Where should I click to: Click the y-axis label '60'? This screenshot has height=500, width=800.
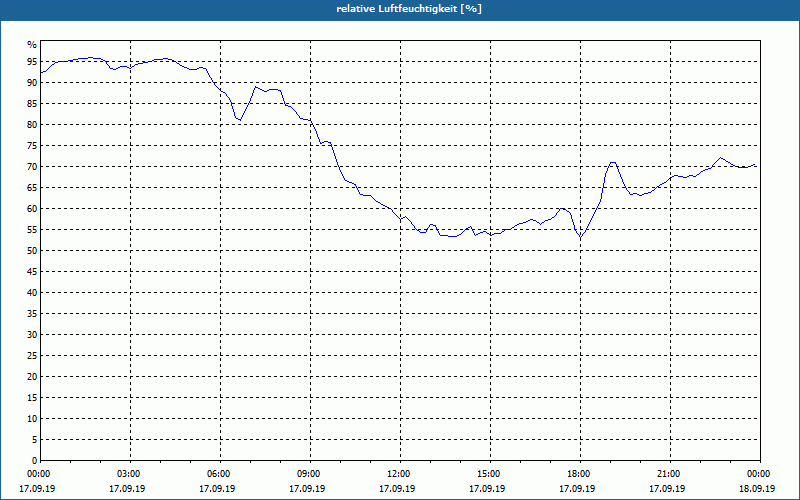(x=32, y=209)
